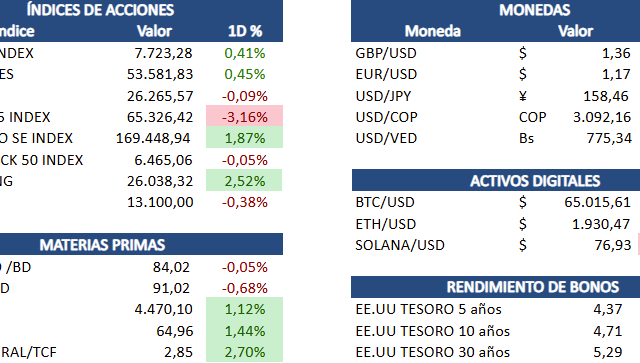Click the ACTIVOS DIGITALES header
The height and width of the screenshot is (363, 640).
click(x=535, y=181)
